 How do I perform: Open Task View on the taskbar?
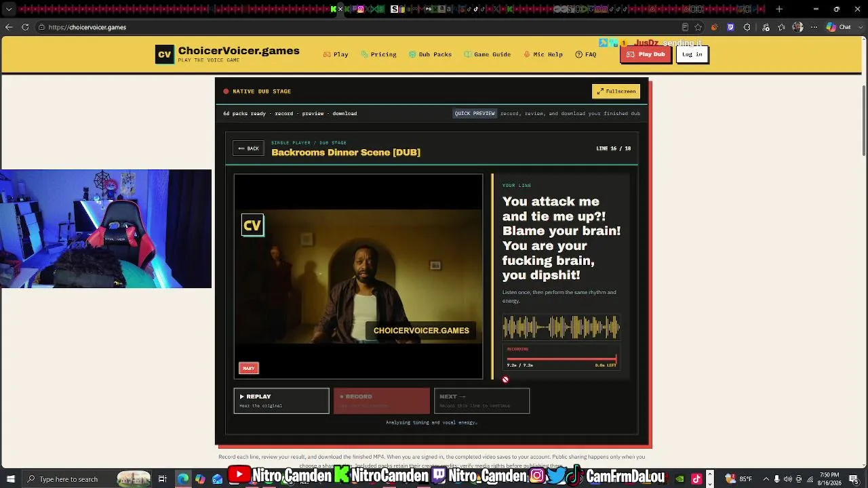tap(163, 479)
